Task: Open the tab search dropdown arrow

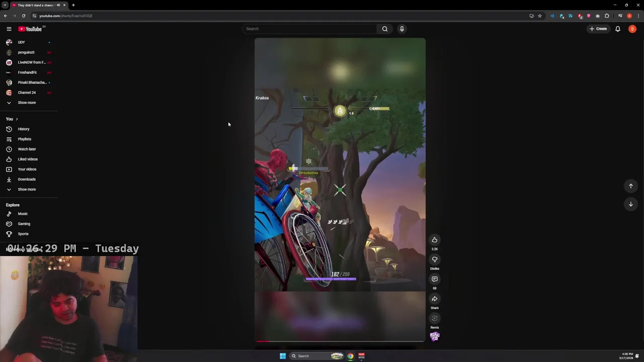Action: [x=5, y=5]
